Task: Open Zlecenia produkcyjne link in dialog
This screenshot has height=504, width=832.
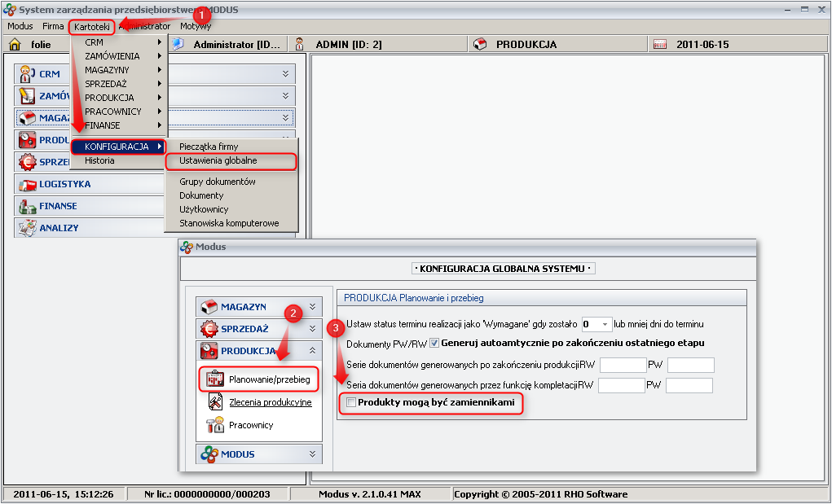Action: coord(270,402)
